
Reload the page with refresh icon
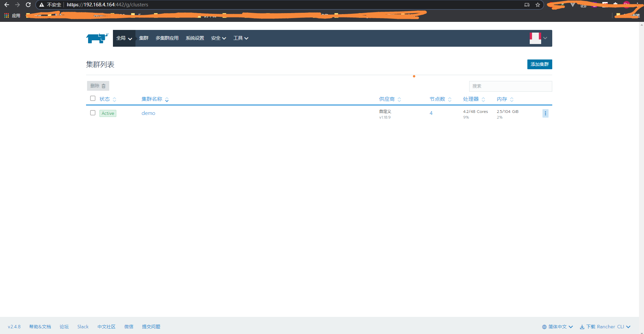click(28, 5)
